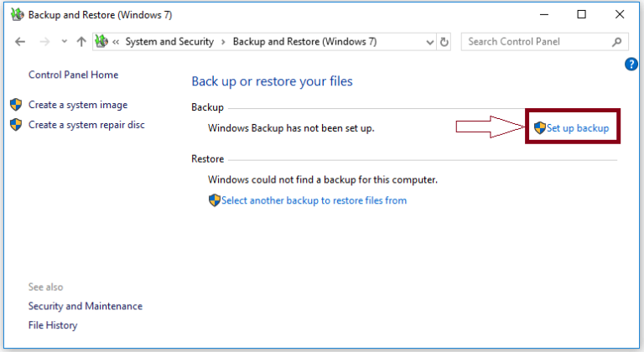Open Set up backup link
644x352 pixels.
(x=578, y=128)
